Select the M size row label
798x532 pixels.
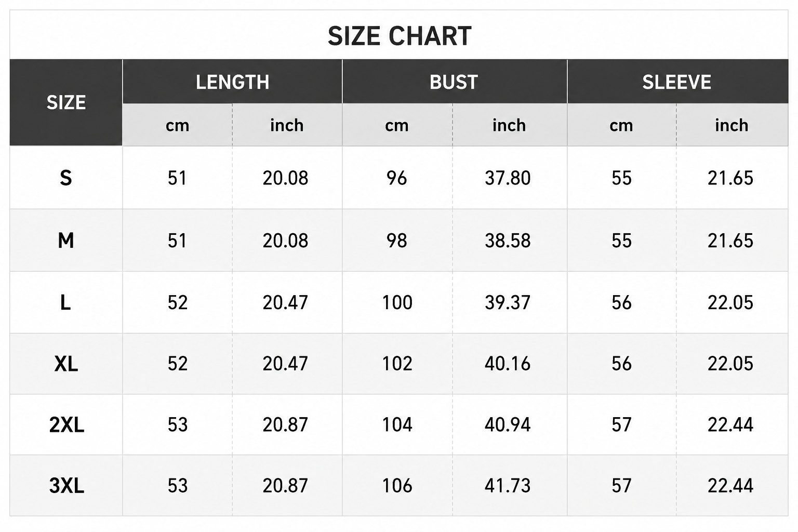(66, 241)
